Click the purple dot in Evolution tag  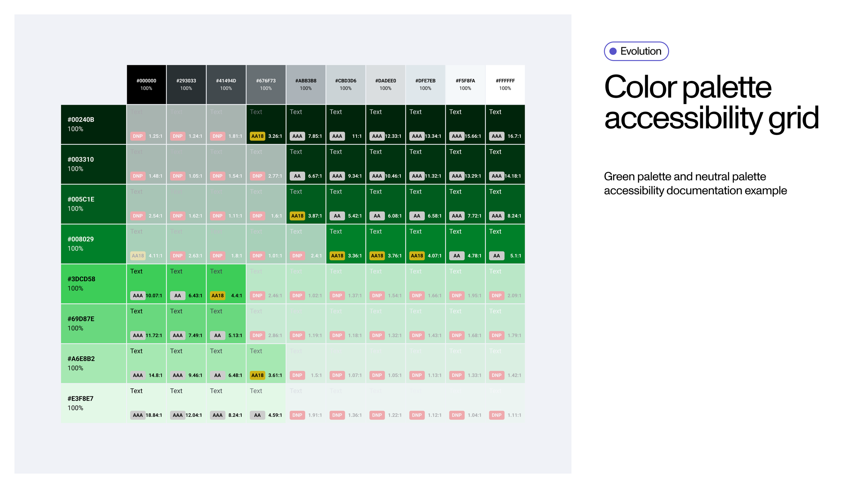(613, 51)
